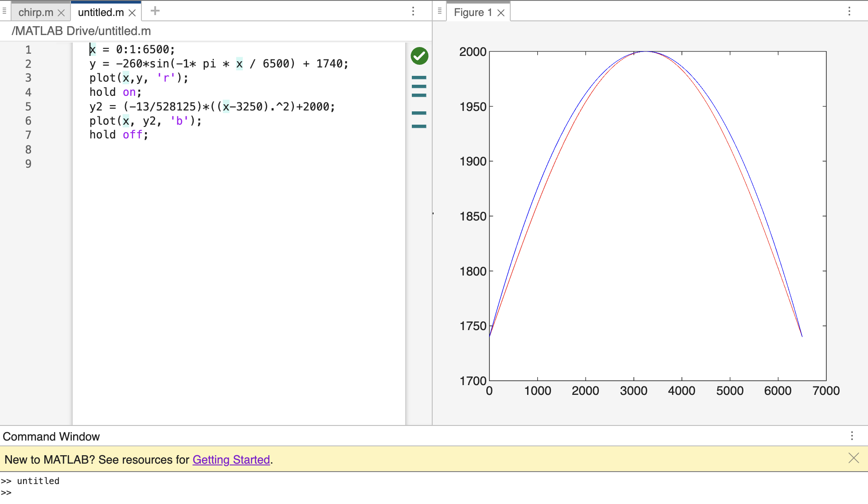
Task: Click the 'hold off;' code line
Action: point(119,135)
